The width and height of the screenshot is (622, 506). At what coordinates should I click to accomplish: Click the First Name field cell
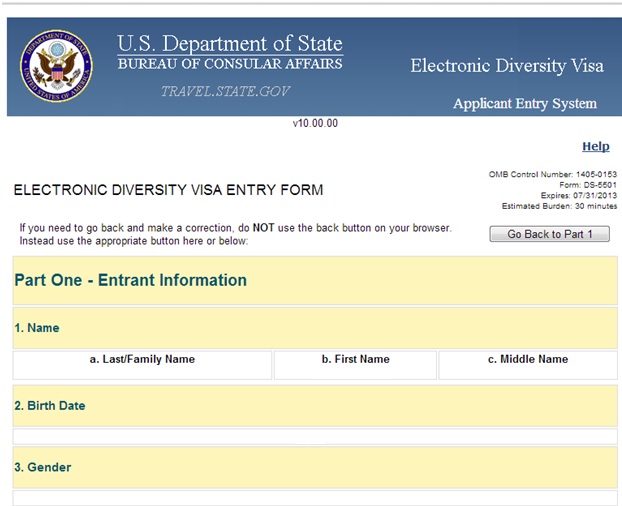point(355,364)
